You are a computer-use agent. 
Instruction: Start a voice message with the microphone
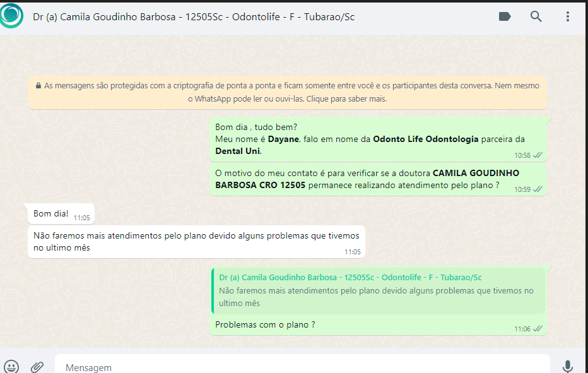[x=568, y=367]
